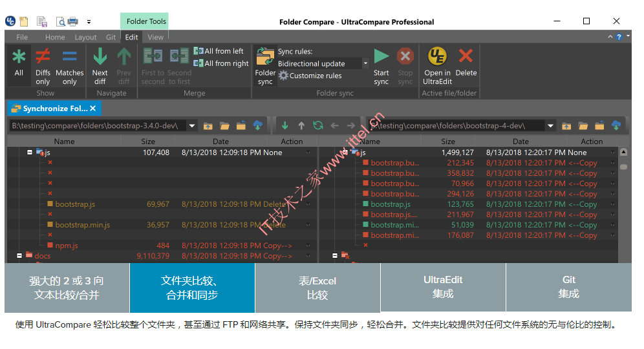This screenshot has height=349, width=644.
Task: Open right FTP cloud folder icon
Action: [616, 125]
